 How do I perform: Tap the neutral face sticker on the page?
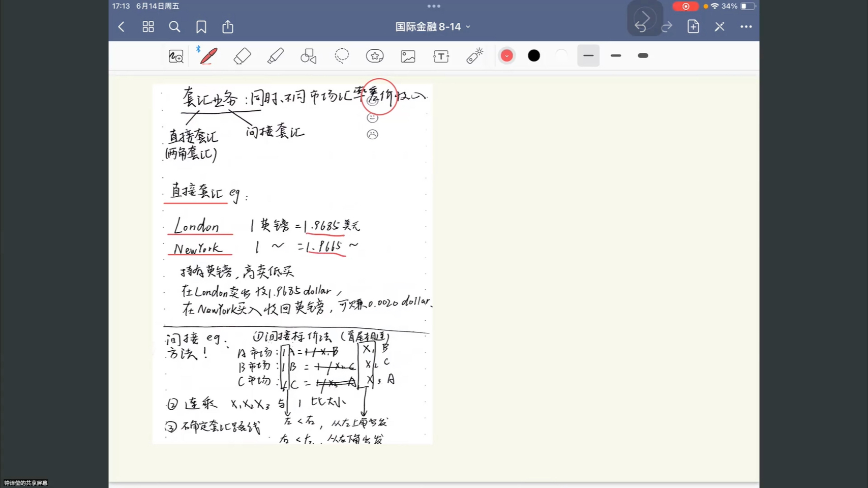coord(372,118)
